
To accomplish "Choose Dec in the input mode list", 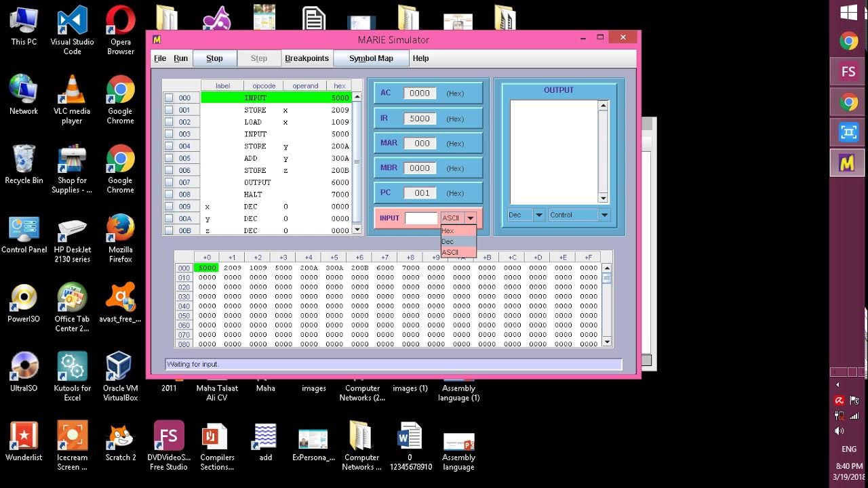I will click(458, 241).
